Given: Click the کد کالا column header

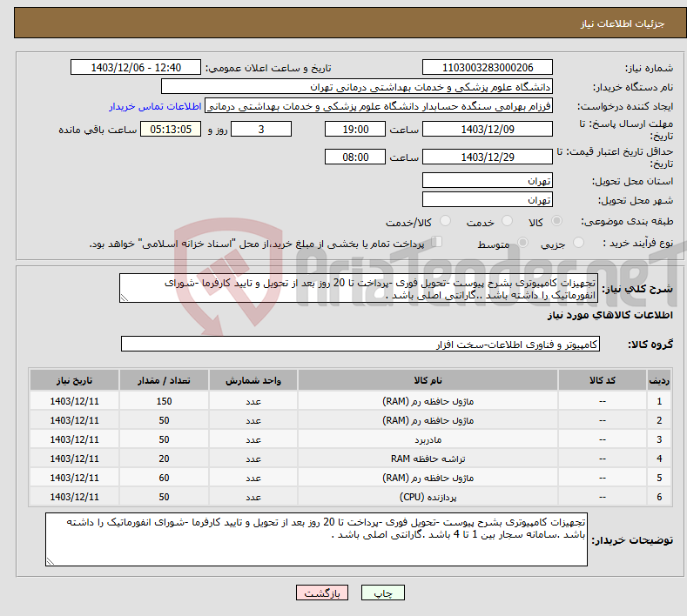Looking at the screenshot, I should [603, 380].
